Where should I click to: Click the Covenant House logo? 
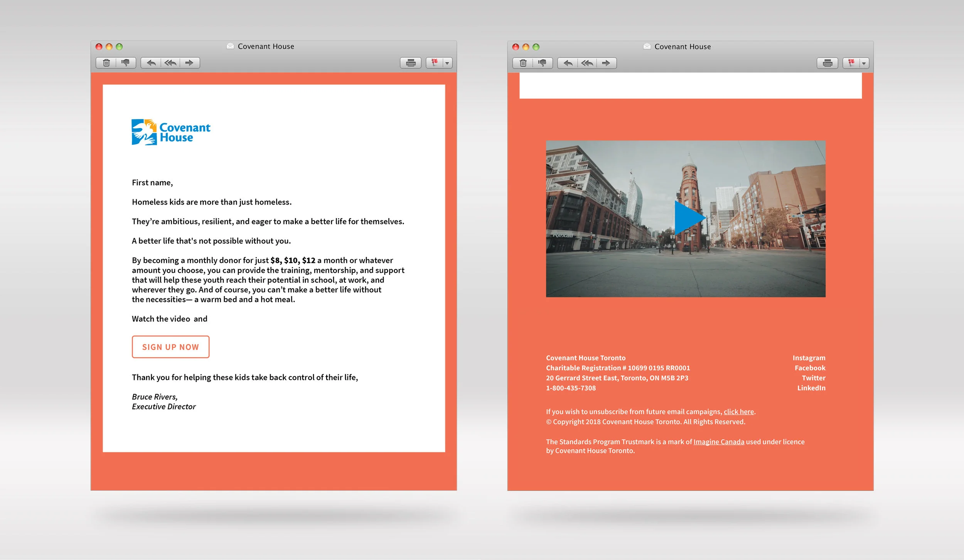coord(171,132)
